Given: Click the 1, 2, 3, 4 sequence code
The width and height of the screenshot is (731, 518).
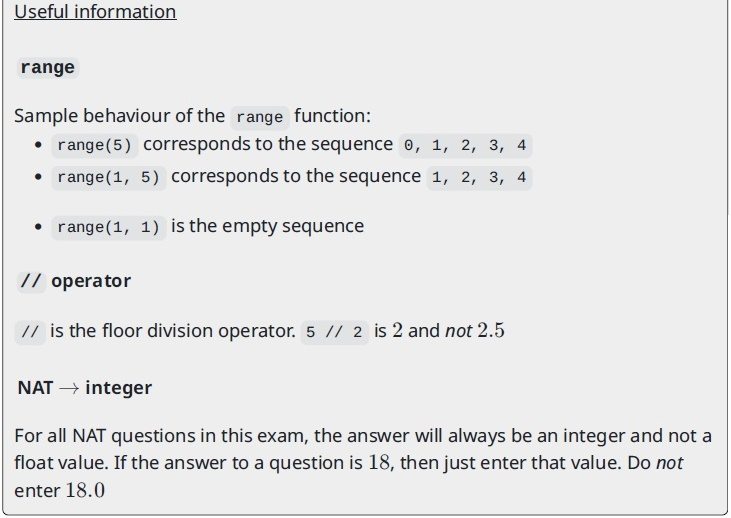Looking at the screenshot, I should 479,177.
